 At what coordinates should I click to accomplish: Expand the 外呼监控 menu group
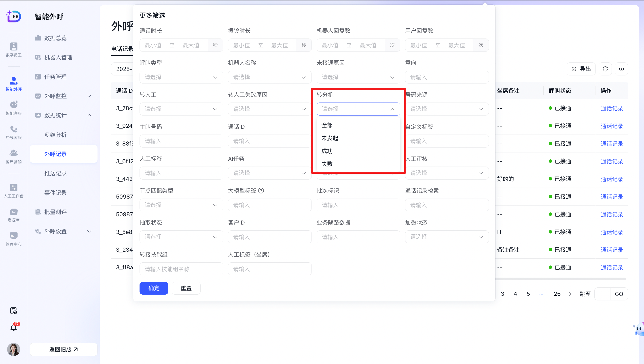click(x=64, y=96)
